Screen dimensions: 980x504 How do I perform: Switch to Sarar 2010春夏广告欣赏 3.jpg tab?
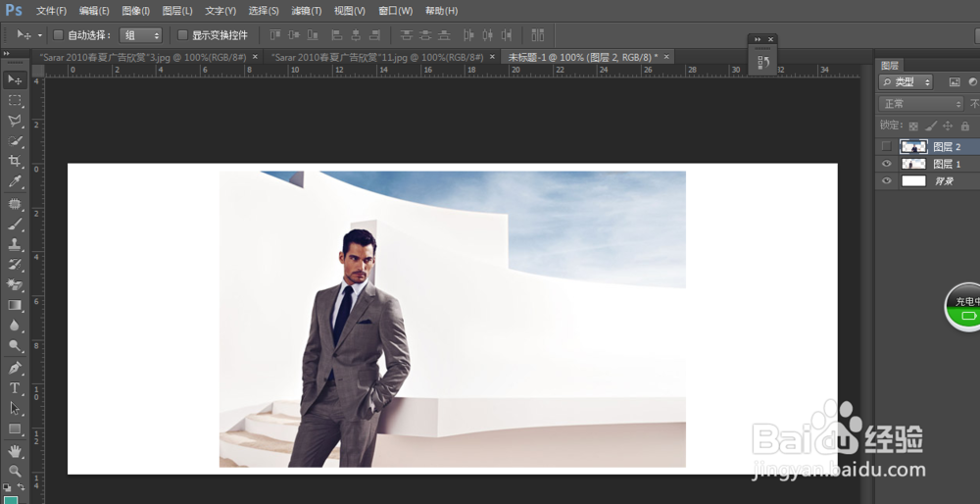tap(142, 57)
